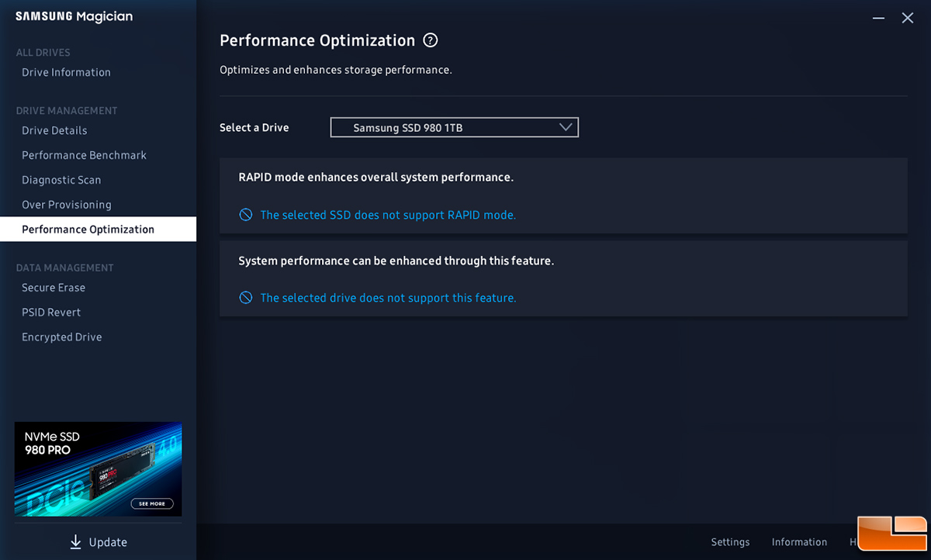Click the SEE MORE button on ad
This screenshot has height=560, width=931.
click(x=152, y=503)
